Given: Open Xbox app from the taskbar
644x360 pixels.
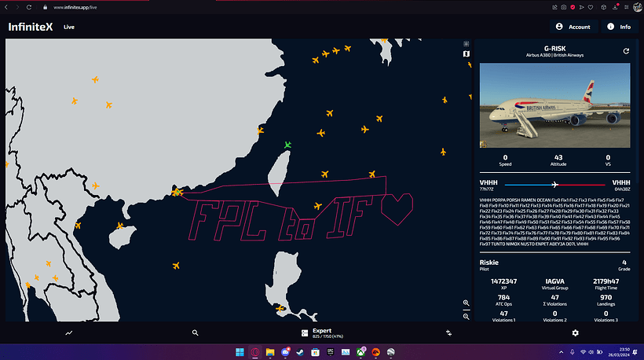Looking at the screenshot, I should coord(360,352).
